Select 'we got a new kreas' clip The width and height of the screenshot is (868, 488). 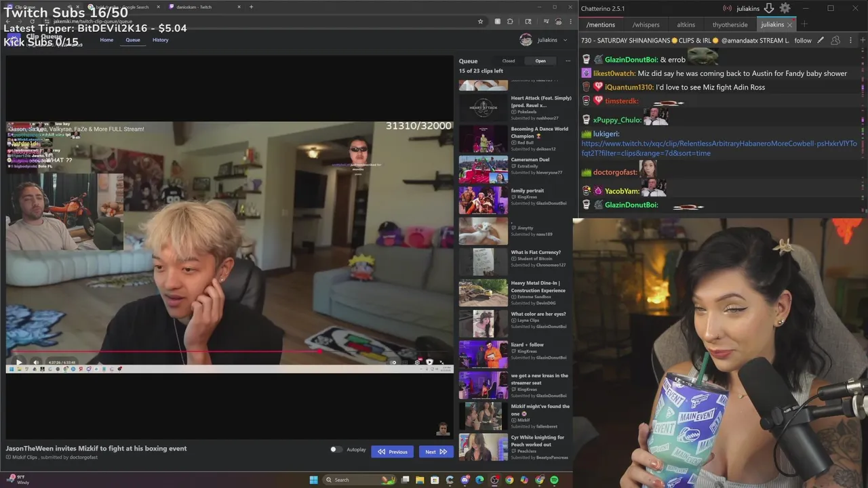[515, 386]
